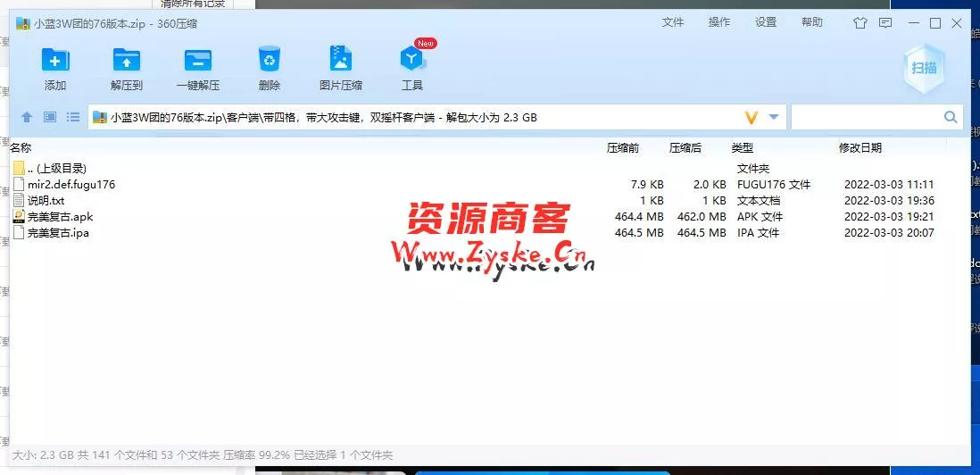Click the 扫描 (Scan) hexagon button
The image size is (980, 475).
[x=923, y=68]
